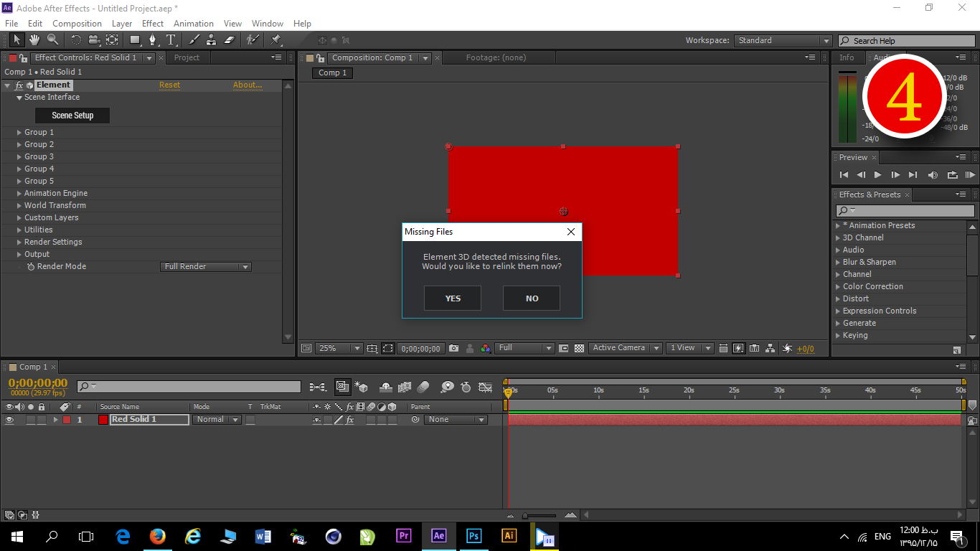
Task: Click the Scene Setup button
Action: point(72,115)
